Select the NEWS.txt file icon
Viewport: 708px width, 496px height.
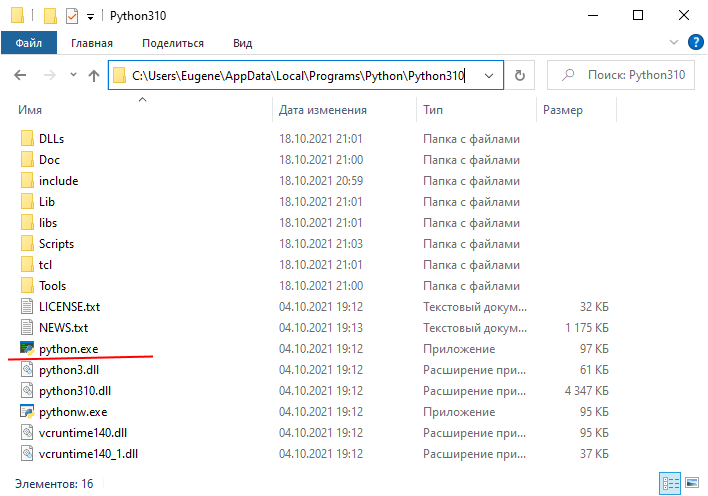point(27,328)
